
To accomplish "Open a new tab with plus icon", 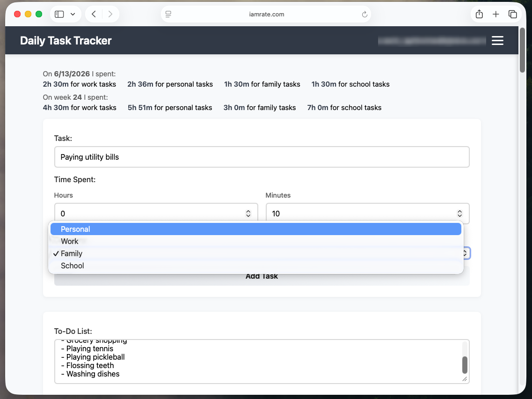I will coord(496,14).
